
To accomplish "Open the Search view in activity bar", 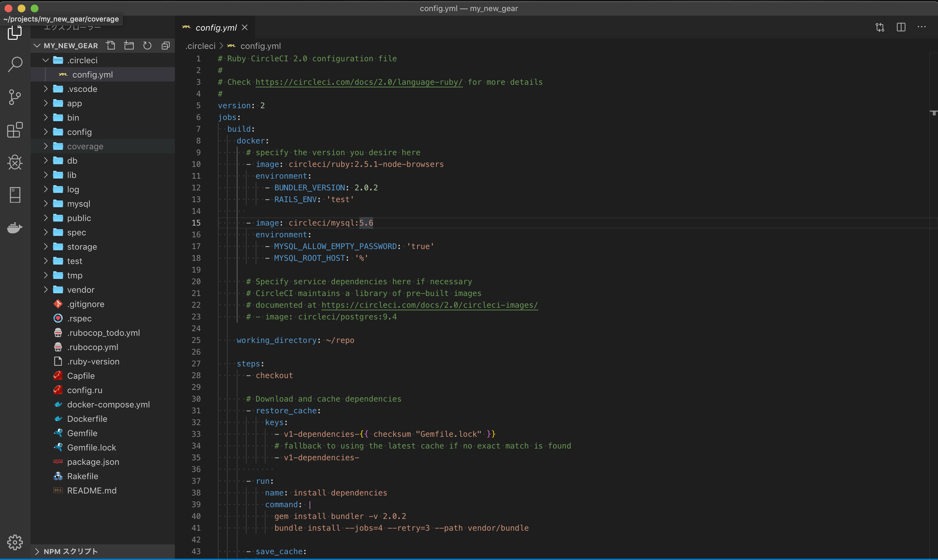I will pos(15,65).
